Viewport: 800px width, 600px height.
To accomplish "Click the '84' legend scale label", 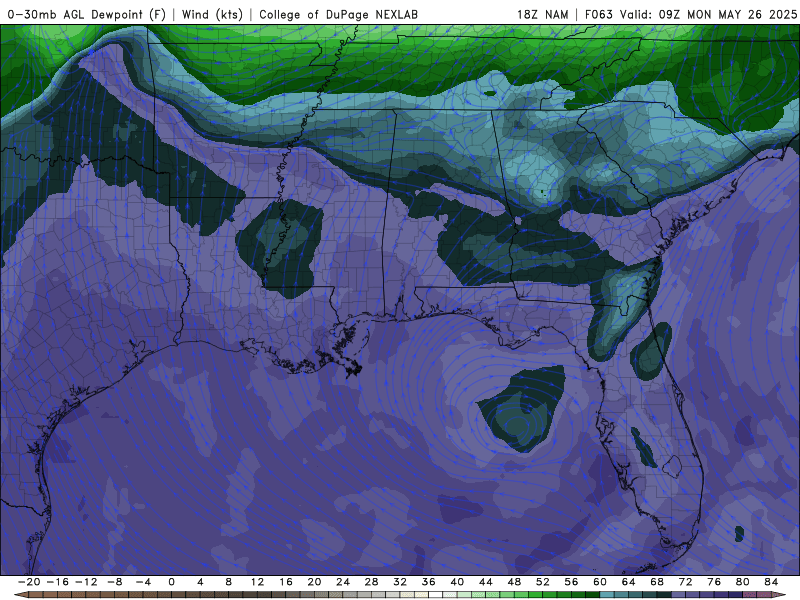I will (771, 582).
